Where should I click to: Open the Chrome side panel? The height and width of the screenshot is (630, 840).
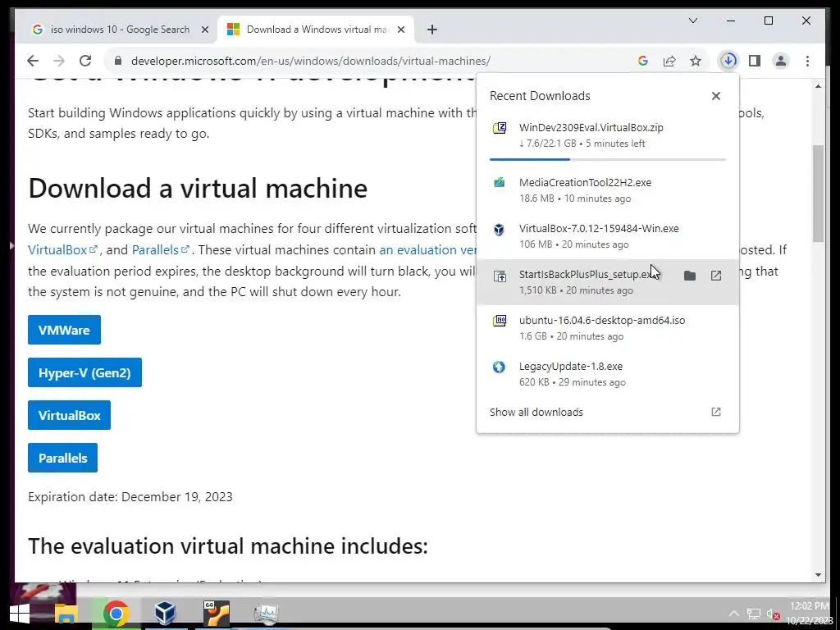(755, 61)
